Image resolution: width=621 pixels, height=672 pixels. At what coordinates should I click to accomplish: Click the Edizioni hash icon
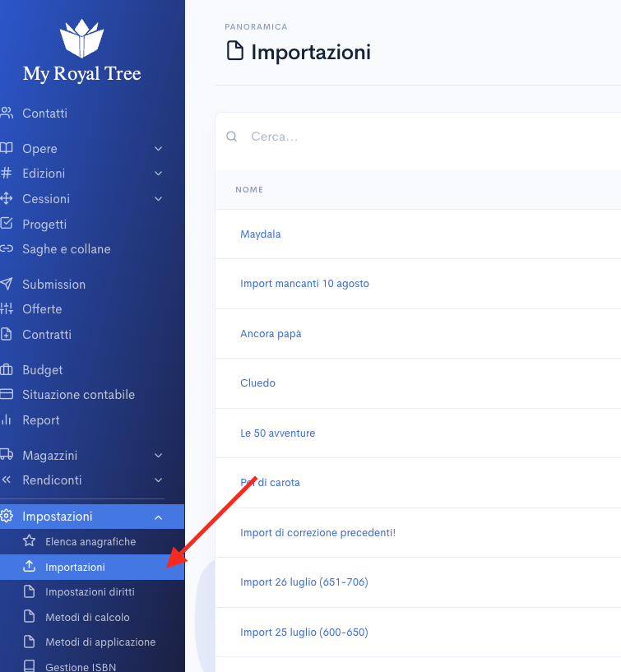tap(7, 174)
